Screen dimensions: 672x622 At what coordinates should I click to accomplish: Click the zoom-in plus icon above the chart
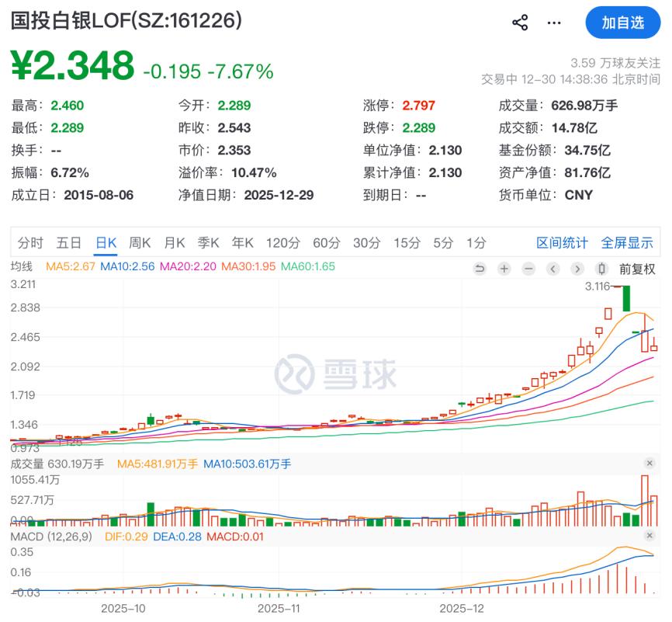[x=504, y=269]
